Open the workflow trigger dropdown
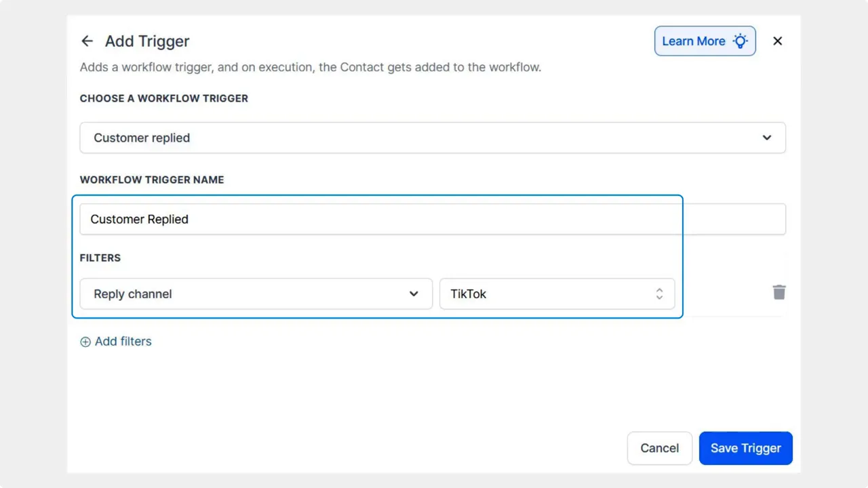 click(433, 138)
